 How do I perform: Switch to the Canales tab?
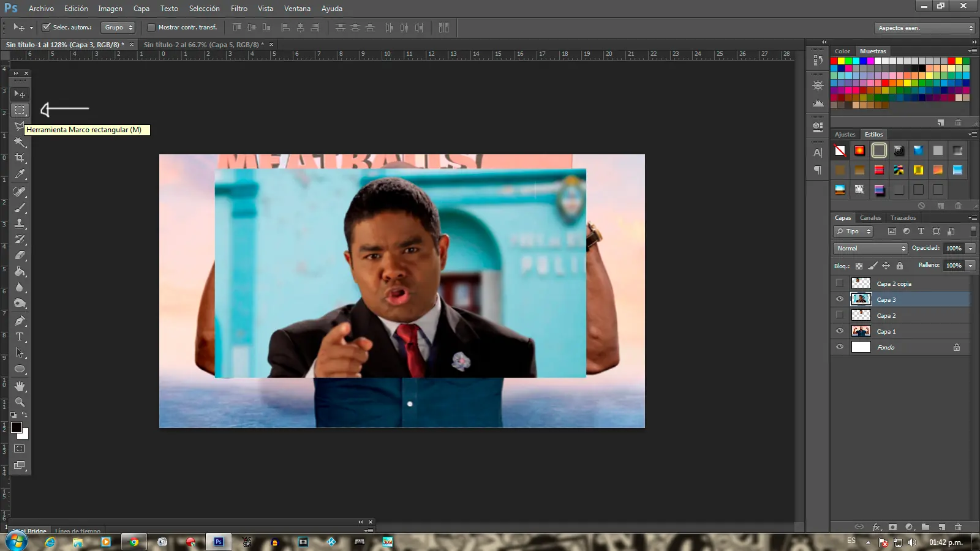[x=870, y=218]
